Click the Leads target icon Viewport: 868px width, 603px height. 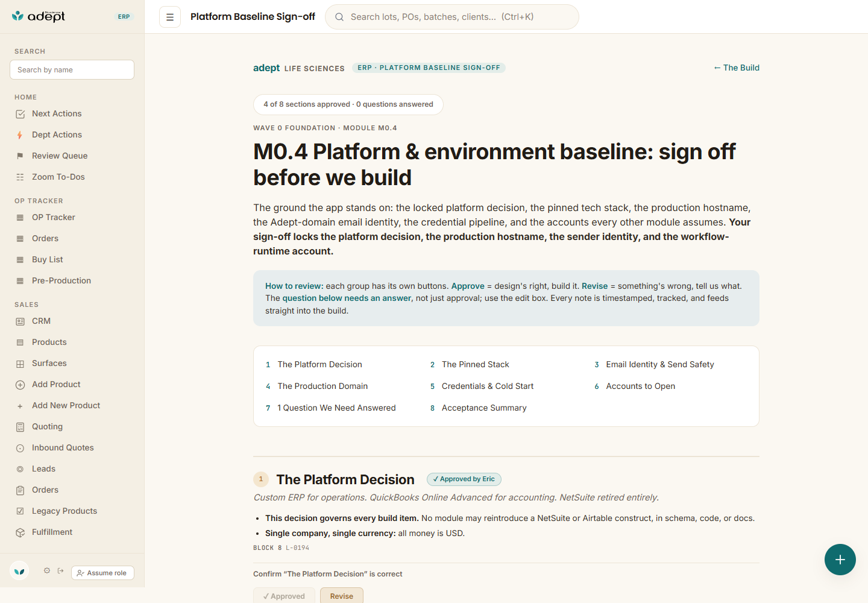20,469
